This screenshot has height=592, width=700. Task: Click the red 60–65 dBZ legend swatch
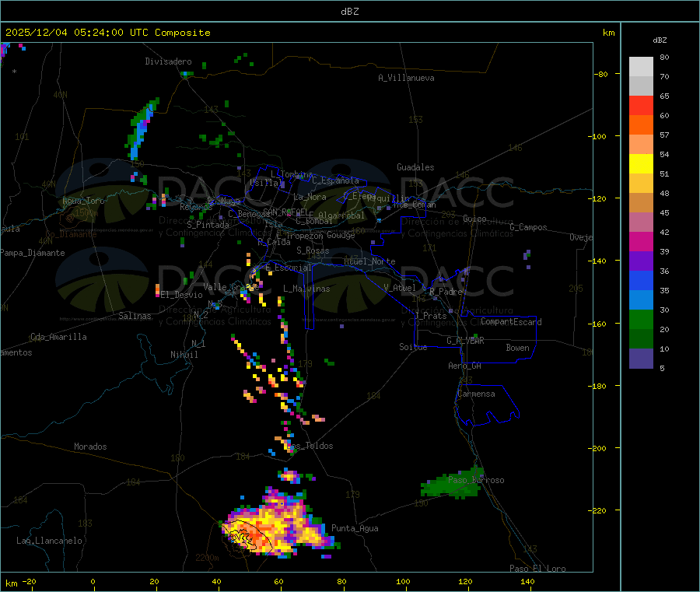(x=641, y=105)
